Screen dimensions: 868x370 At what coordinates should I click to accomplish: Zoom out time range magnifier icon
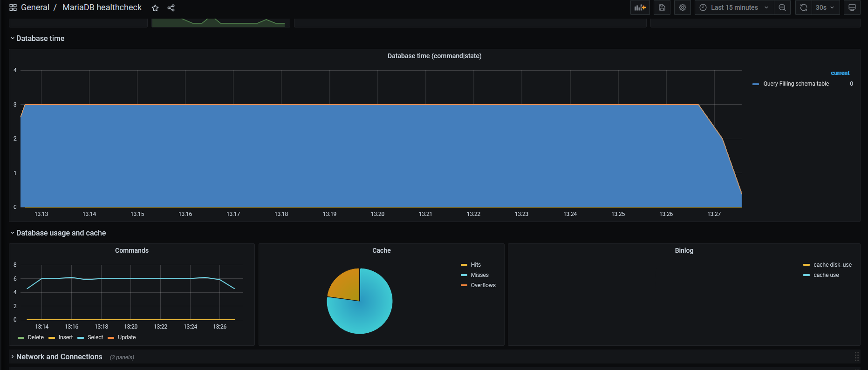point(782,7)
